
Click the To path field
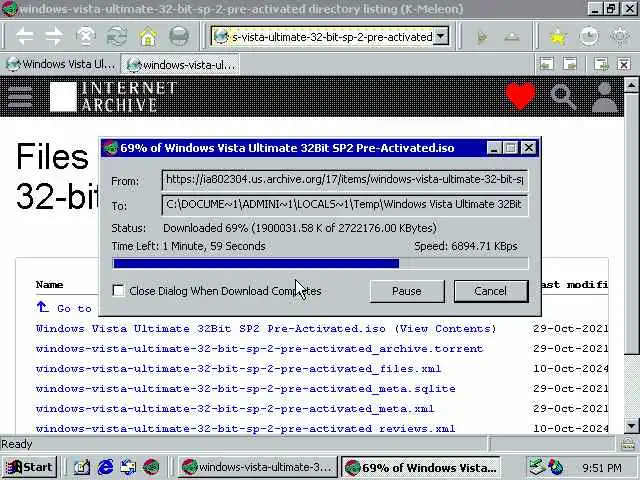click(x=345, y=205)
